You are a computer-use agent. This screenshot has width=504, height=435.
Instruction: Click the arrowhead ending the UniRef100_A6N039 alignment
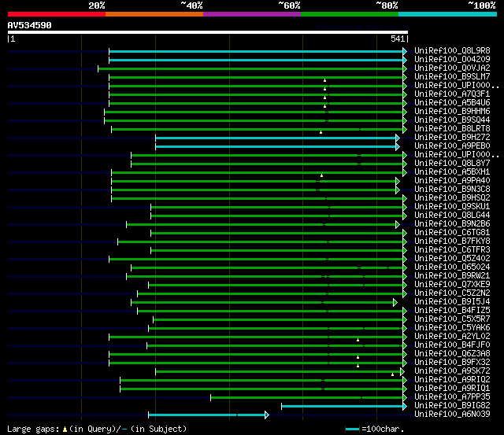pos(267,415)
